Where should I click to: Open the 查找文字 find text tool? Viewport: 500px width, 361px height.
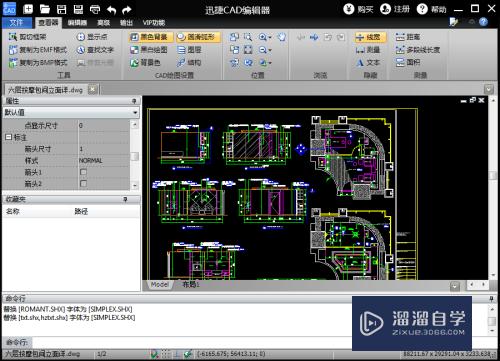pyautogui.click(x=95, y=50)
